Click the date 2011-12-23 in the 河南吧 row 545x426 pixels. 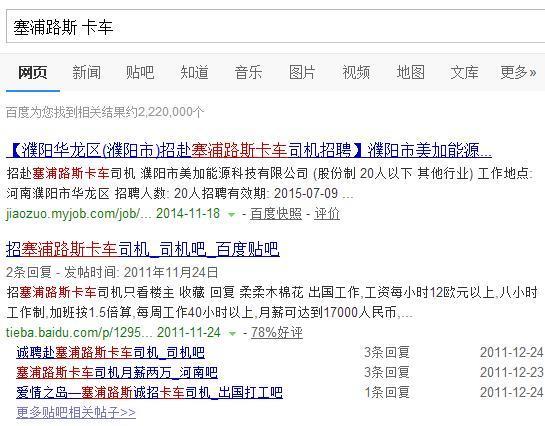[x=512, y=372]
